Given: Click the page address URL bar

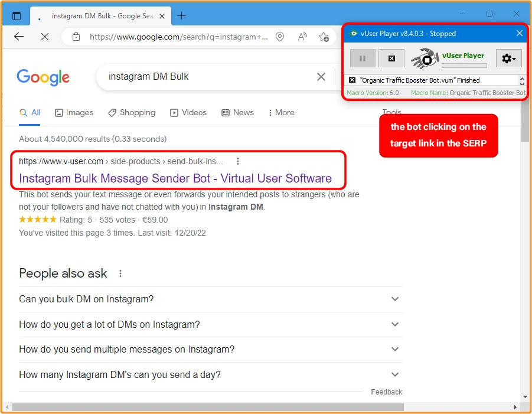Looking at the screenshot, I should [179, 37].
